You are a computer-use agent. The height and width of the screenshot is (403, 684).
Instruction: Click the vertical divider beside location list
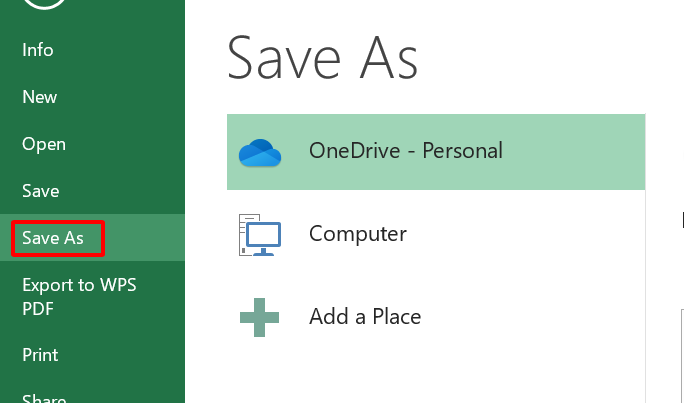645,297
